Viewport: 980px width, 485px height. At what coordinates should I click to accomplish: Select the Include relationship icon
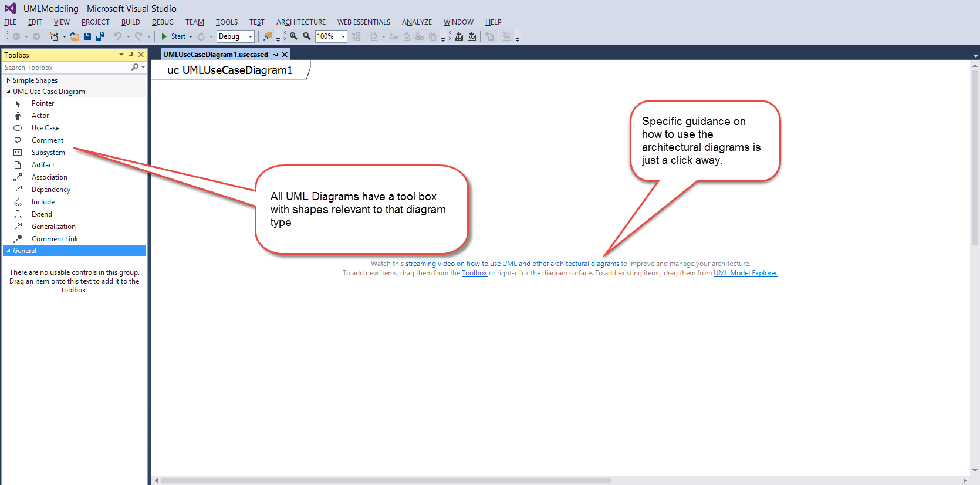point(18,202)
